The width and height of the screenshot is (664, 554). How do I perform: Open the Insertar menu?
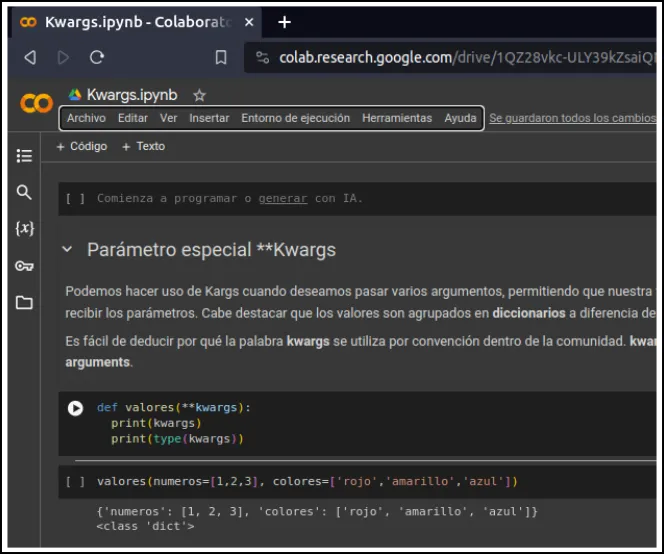click(x=209, y=118)
